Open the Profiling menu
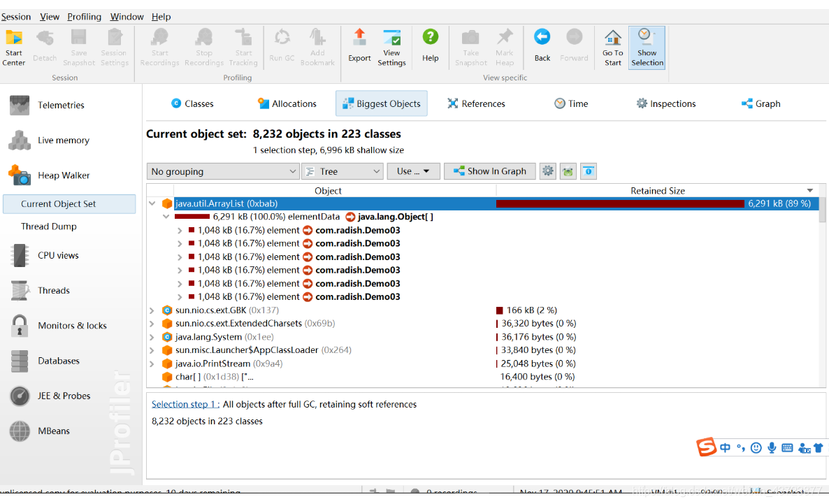The width and height of the screenshot is (829, 504). 84,17
